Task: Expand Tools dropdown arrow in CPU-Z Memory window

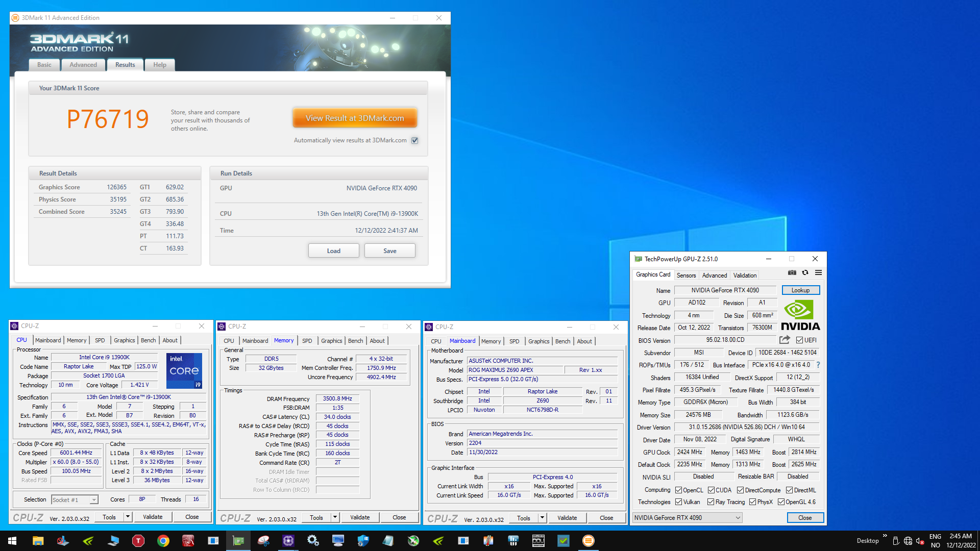Action: coord(335,518)
